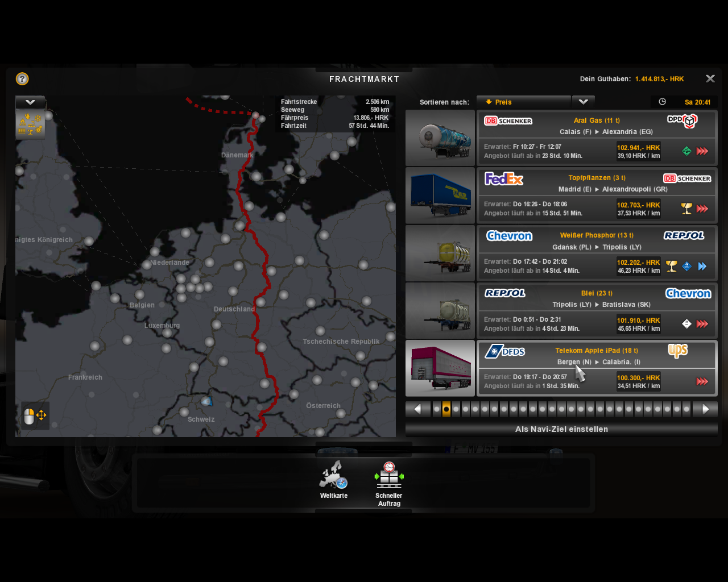
Task: Click the Repsol logo in Blei offer
Action: (505, 293)
